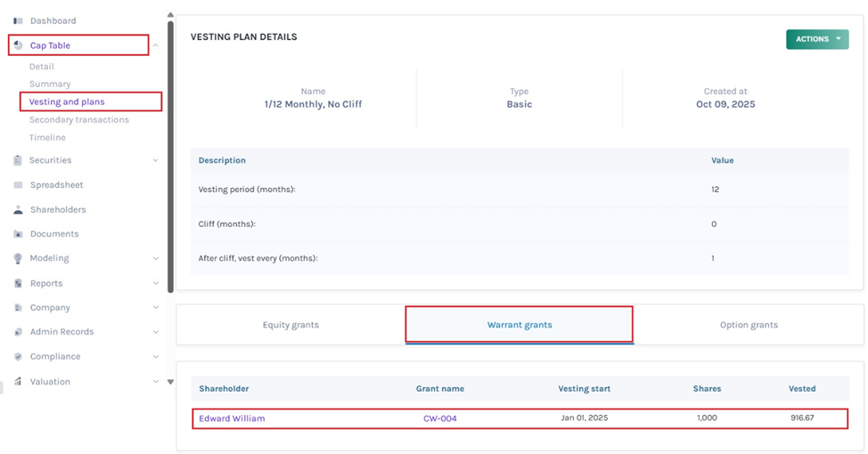The width and height of the screenshot is (868, 454).
Task: Expand the Securities menu chevron
Action: click(155, 161)
